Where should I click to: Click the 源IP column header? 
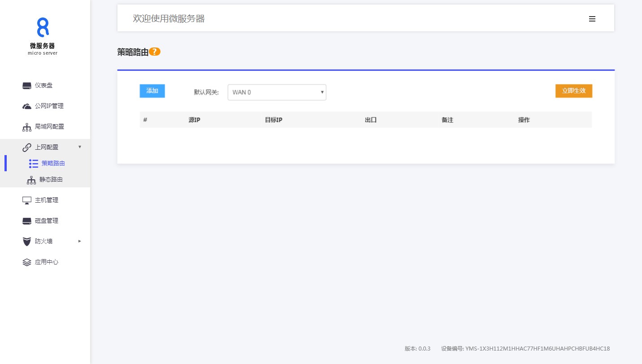194,120
